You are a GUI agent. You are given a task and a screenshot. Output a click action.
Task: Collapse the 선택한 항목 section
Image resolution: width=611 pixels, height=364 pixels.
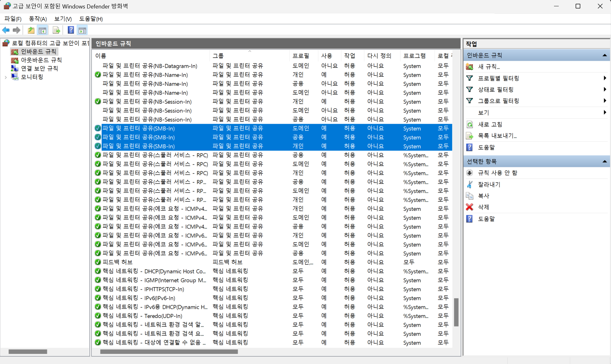(604, 161)
